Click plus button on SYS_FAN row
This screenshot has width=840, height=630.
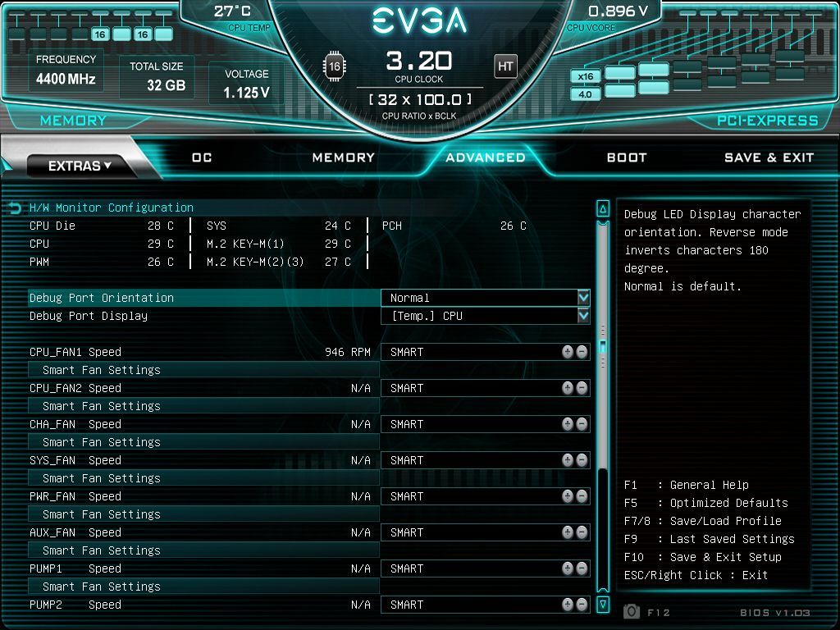pyautogui.click(x=568, y=460)
